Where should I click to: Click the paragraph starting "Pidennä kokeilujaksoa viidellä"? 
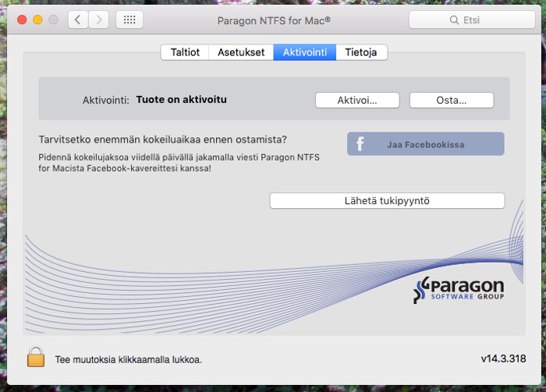click(x=179, y=163)
